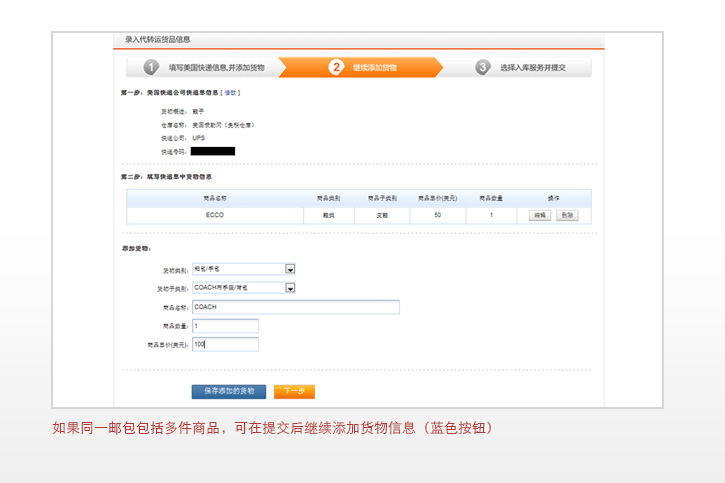The image size is (725, 483).
Task: Click the 商品单价(美元) table column header
Action: (x=436, y=198)
